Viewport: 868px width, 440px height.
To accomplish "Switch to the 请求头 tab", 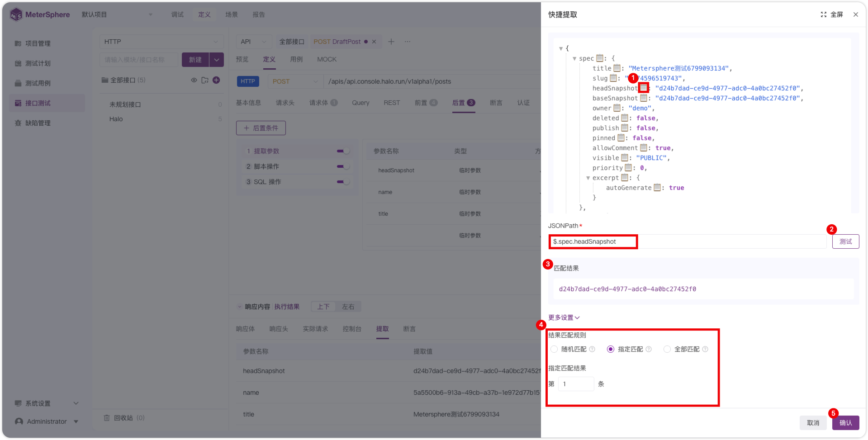I will (x=285, y=103).
